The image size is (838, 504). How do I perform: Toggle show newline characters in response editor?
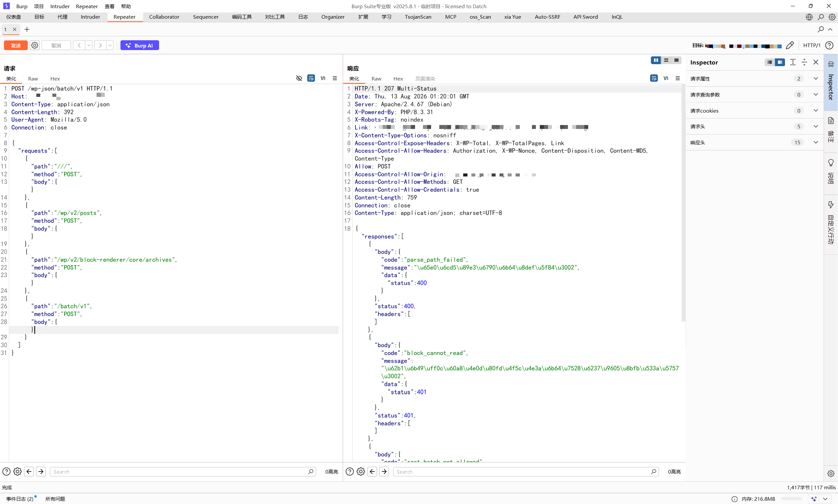(666, 78)
